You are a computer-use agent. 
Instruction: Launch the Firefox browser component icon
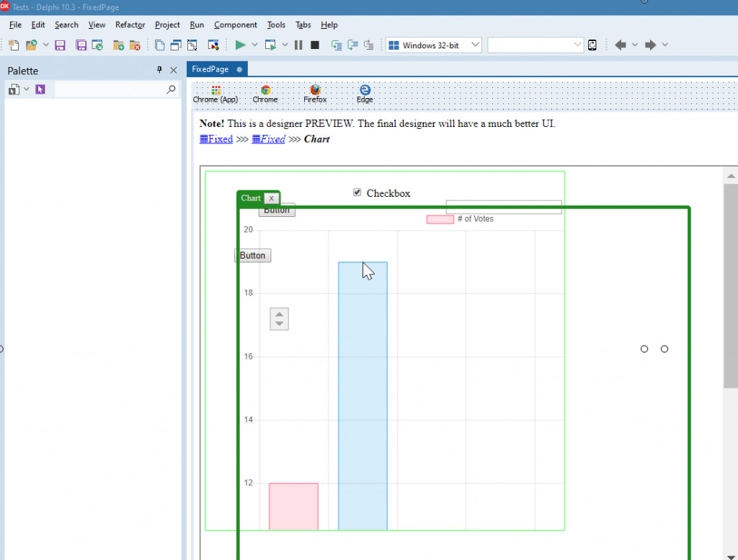[x=315, y=91]
